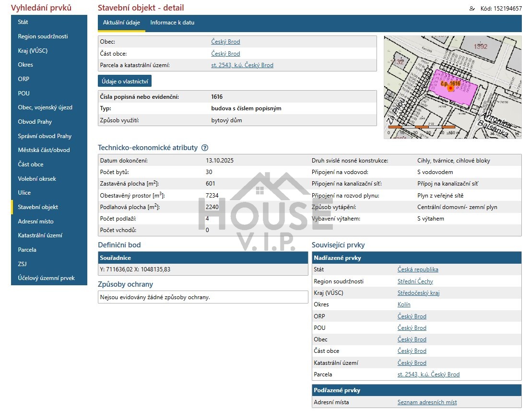Click the help icon beside Technicko-ekonomické atributy
This screenshot has width=530, height=420.
point(205,148)
